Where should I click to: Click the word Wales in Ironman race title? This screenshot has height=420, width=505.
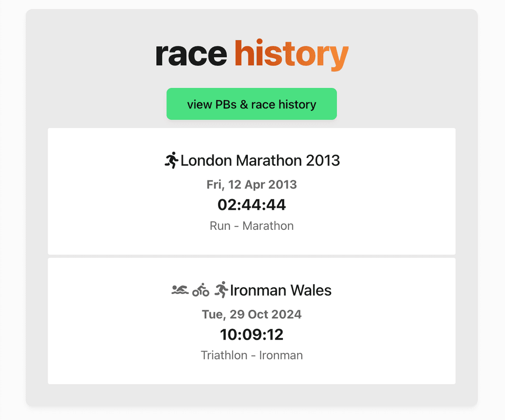[x=311, y=291]
